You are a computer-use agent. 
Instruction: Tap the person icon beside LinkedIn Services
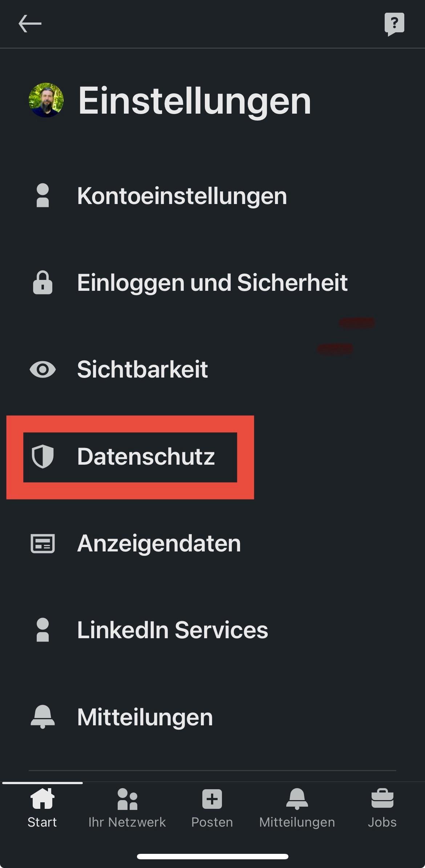[42, 630]
